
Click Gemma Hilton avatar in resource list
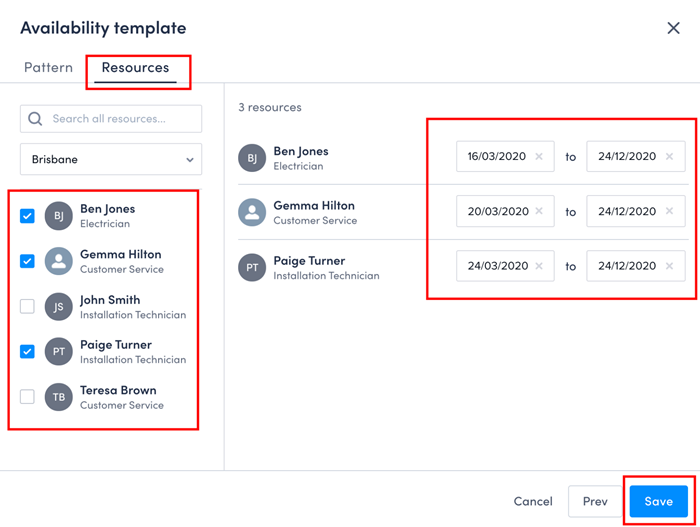click(x=58, y=261)
